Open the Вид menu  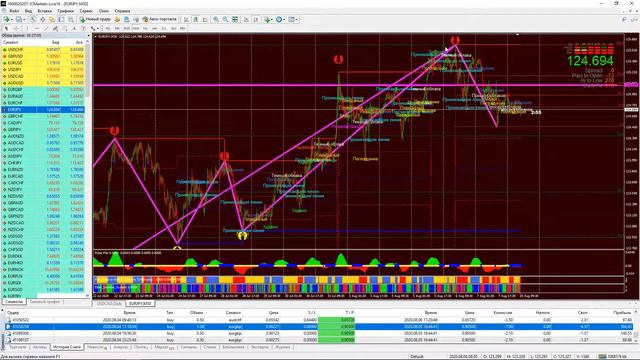click(x=28, y=11)
